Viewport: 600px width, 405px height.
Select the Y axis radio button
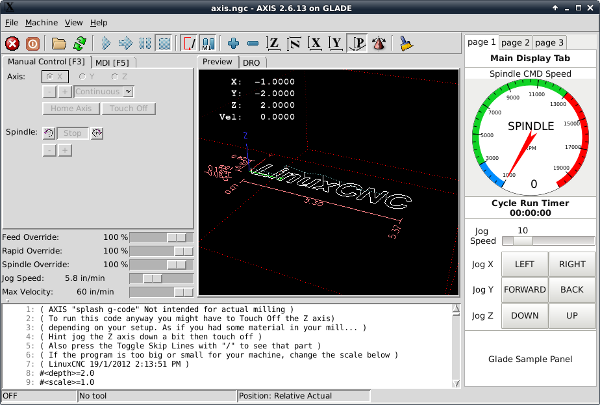(x=86, y=77)
